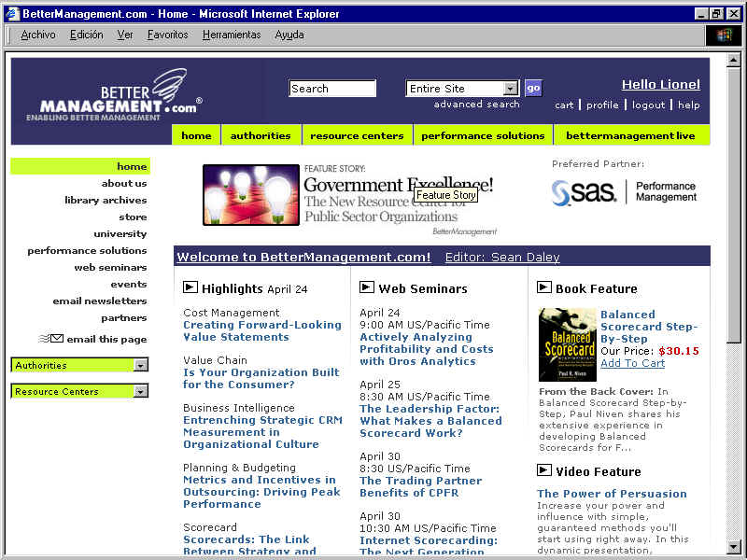Click the BetterManagement.com tornado logo
The height and width of the screenshot is (560, 747).
click(x=114, y=95)
